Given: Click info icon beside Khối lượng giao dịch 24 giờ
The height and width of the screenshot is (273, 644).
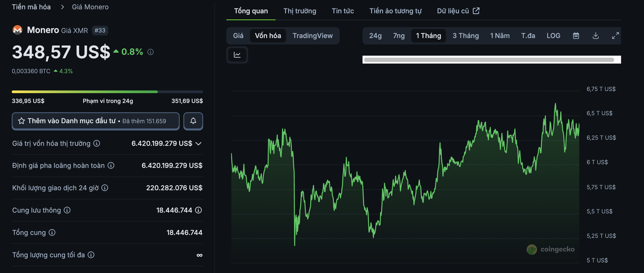Looking at the screenshot, I should point(104,188).
